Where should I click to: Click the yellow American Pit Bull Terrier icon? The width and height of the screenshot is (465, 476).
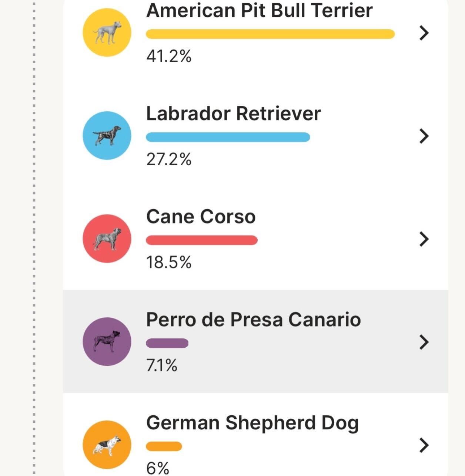coord(107,33)
